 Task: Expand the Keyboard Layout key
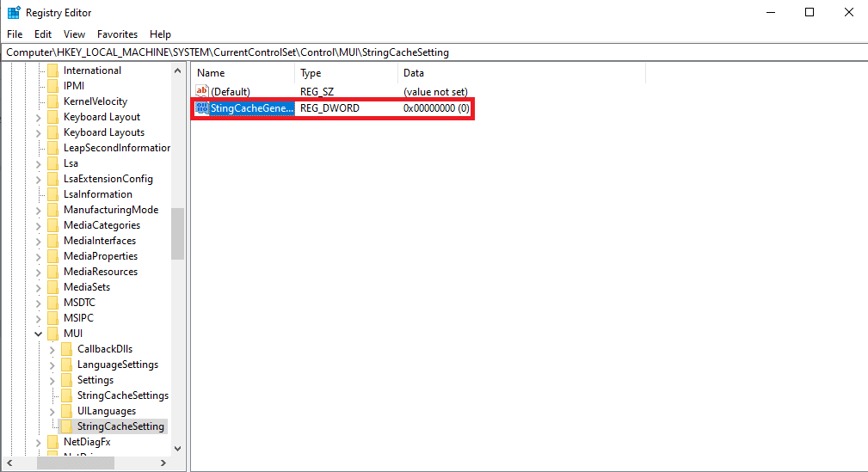coord(38,117)
